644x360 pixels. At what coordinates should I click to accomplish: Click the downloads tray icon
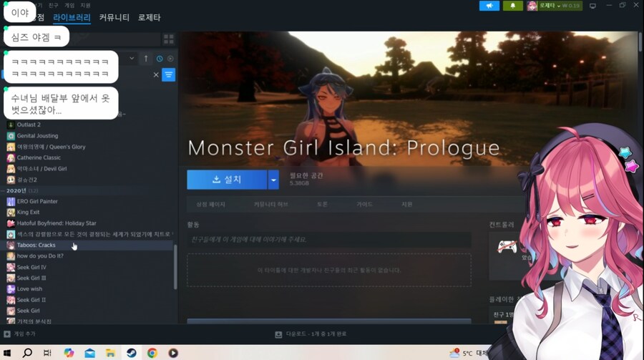click(x=278, y=334)
